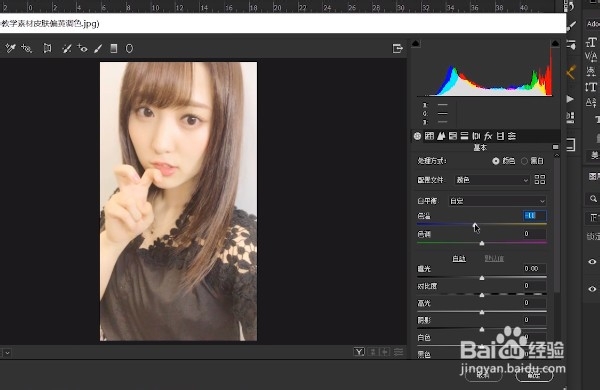Viewport: 600px width, 390px height.
Task: Open the 配置文件 profile dropdown
Action: pos(492,180)
